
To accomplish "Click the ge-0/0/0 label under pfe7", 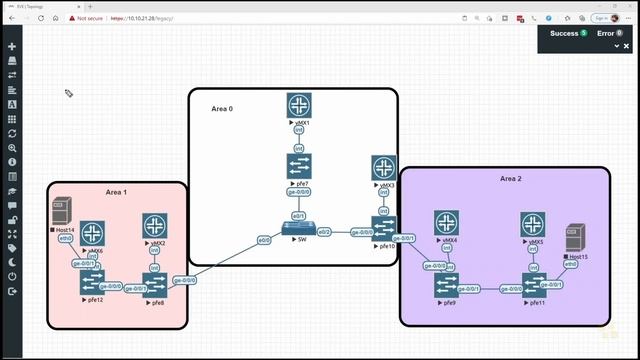I will click(298, 192).
